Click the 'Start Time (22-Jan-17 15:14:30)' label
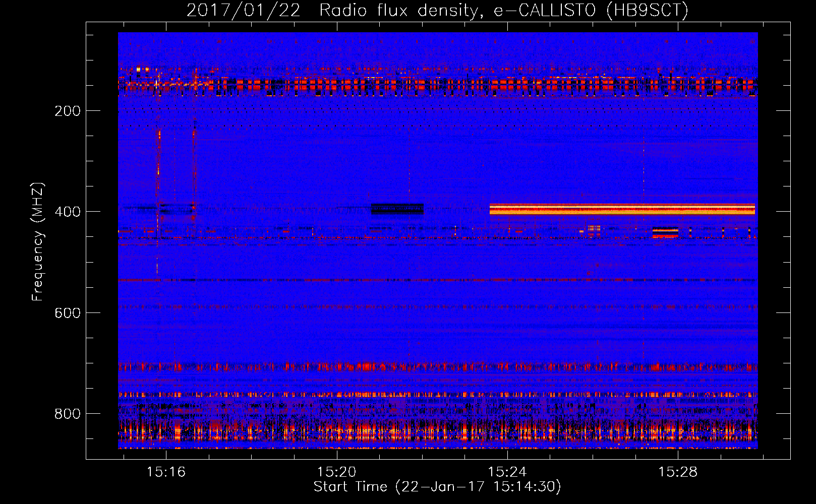 (437, 487)
